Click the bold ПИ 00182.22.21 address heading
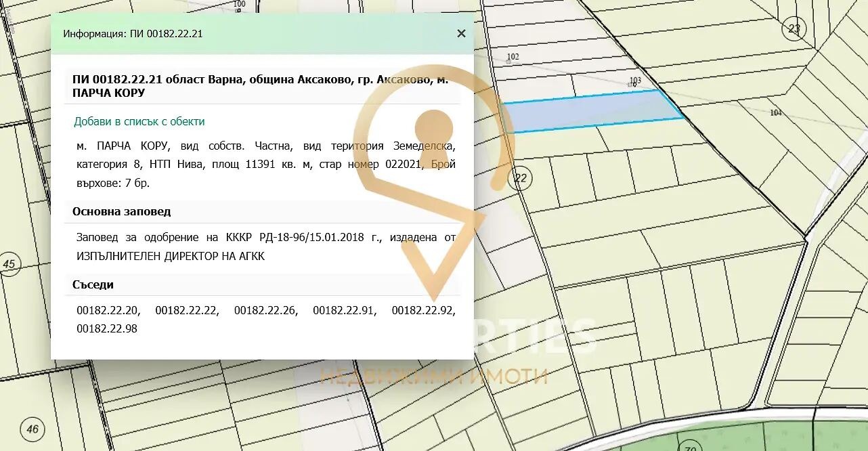 point(260,86)
